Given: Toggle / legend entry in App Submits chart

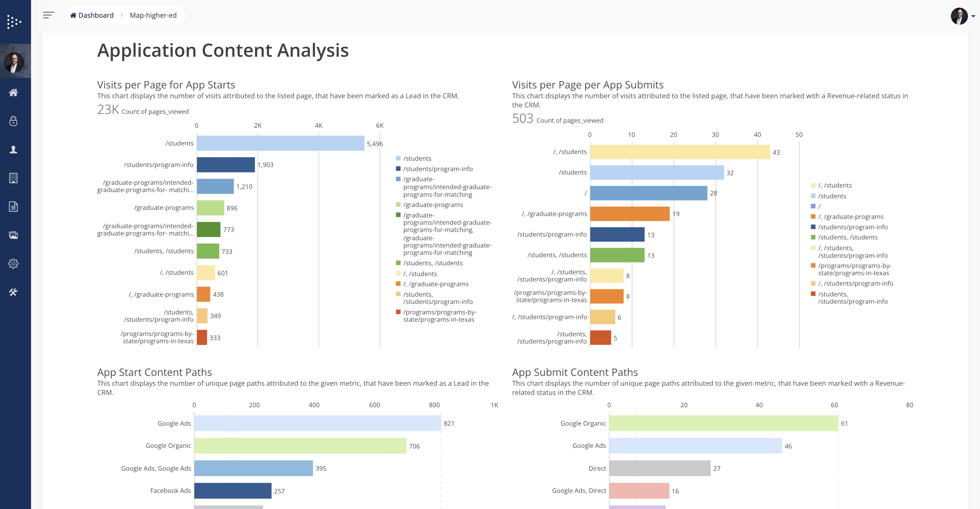Looking at the screenshot, I should (816, 206).
